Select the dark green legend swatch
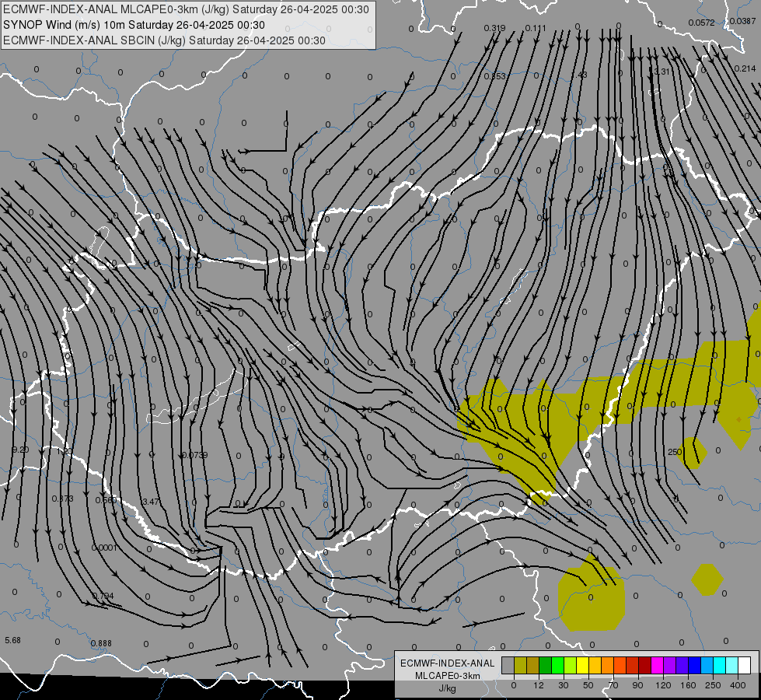 click(546, 666)
